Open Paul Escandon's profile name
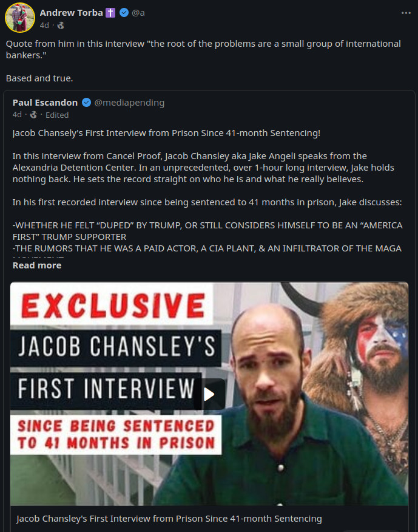418x532 pixels. [45, 103]
